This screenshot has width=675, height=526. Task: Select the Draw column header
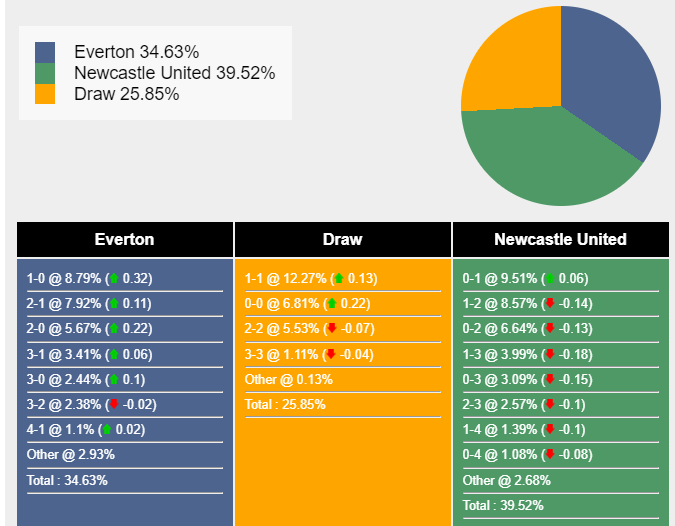[343, 240]
